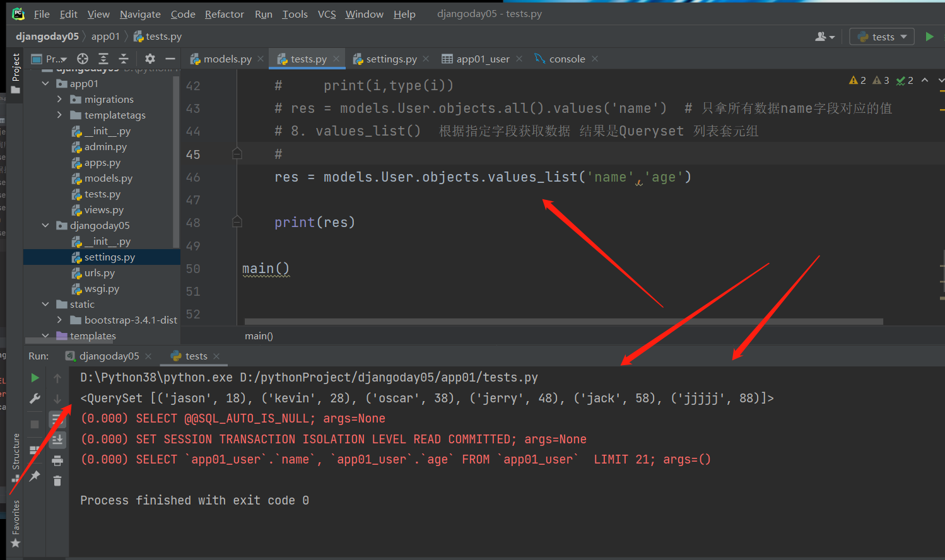Collapse the static folder

pyautogui.click(x=45, y=304)
